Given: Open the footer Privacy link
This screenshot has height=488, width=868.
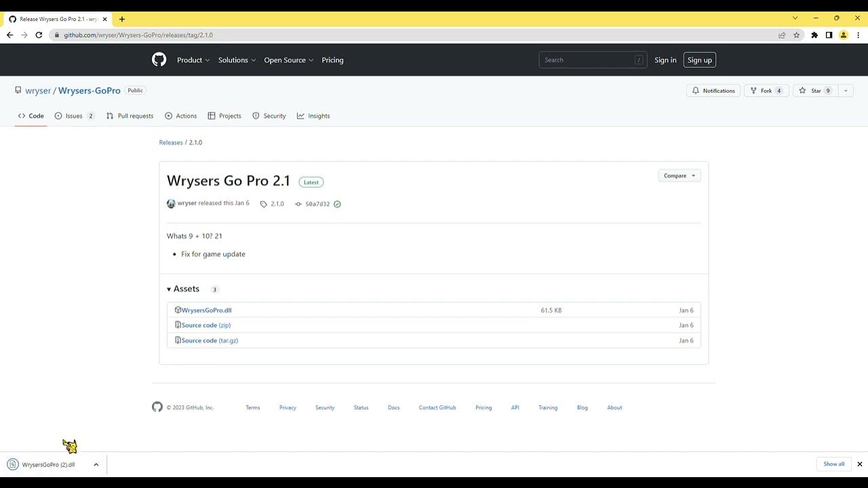Looking at the screenshot, I should click(288, 407).
